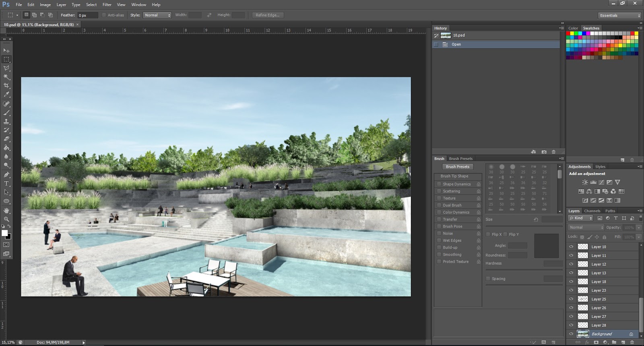This screenshot has height=346, width=644.
Task: Toggle Background layer visibility eye
Action: point(571,334)
